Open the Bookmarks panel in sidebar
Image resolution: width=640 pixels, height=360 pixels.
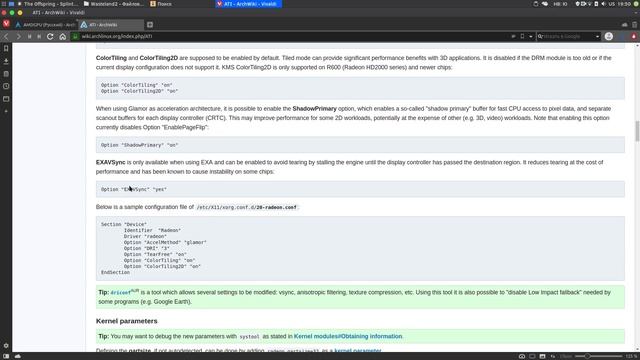click(x=6, y=49)
